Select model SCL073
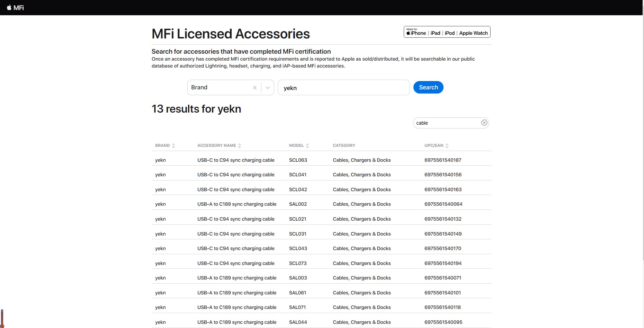 coord(298,263)
